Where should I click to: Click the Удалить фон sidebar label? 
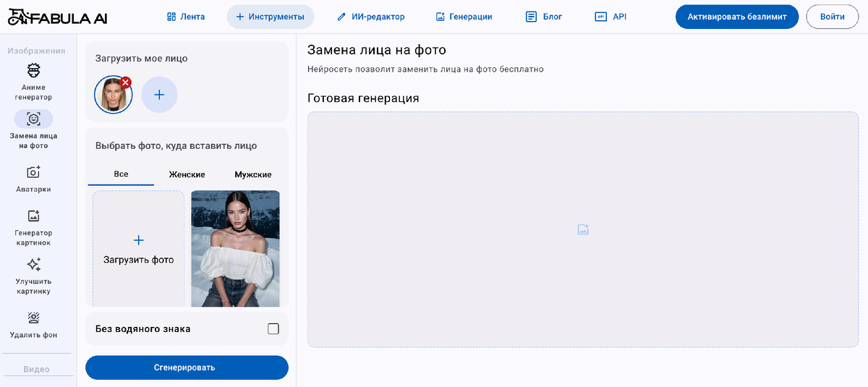(x=33, y=335)
